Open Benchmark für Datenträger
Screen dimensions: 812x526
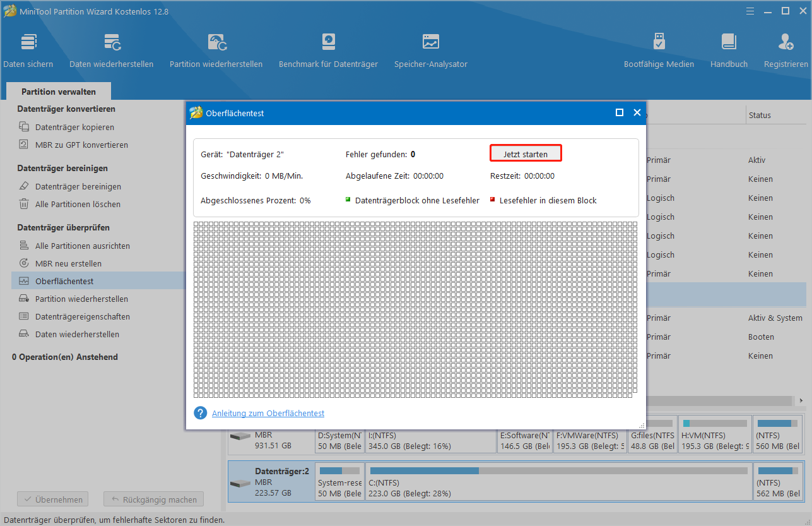pyautogui.click(x=328, y=51)
